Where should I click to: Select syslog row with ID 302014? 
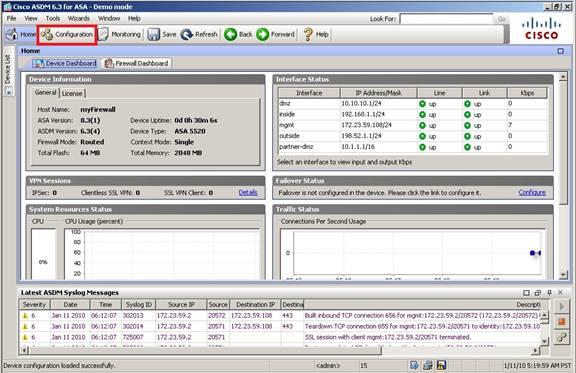(281, 326)
